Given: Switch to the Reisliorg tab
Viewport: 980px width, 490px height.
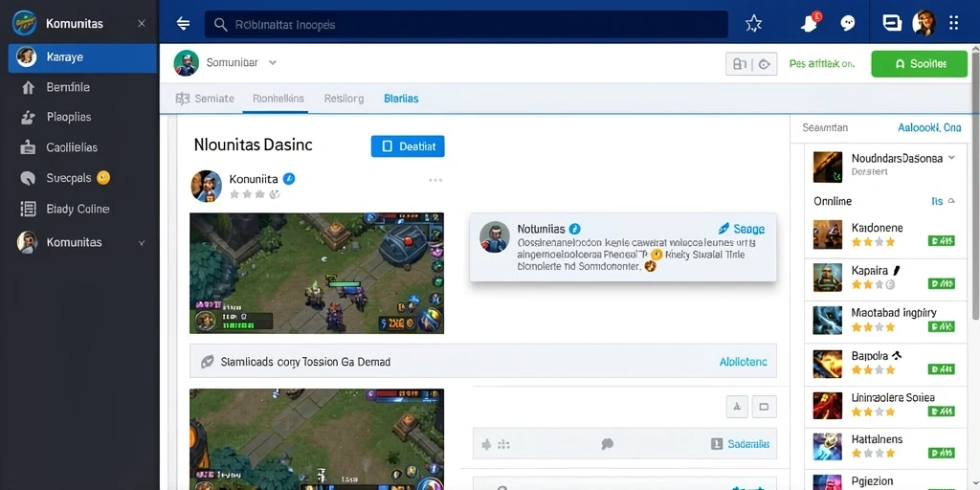Looking at the screenshot, I should 344,99.
